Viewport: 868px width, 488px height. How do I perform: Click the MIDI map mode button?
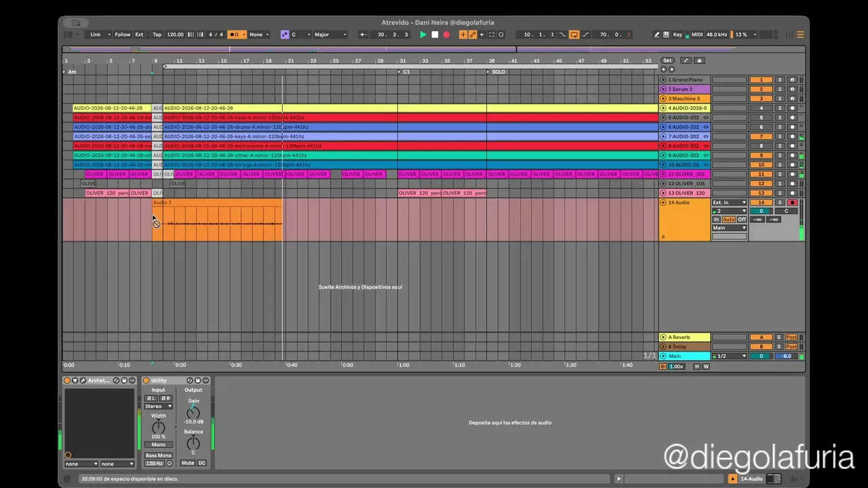697,35
